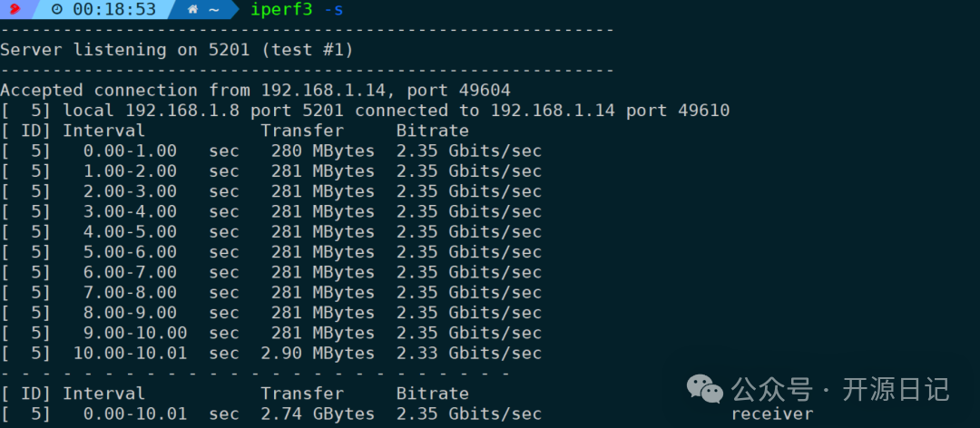The height and width of the screenshot is (428, 980).
Task: Click the clock icon in the prompt
Action: (57, 10)
